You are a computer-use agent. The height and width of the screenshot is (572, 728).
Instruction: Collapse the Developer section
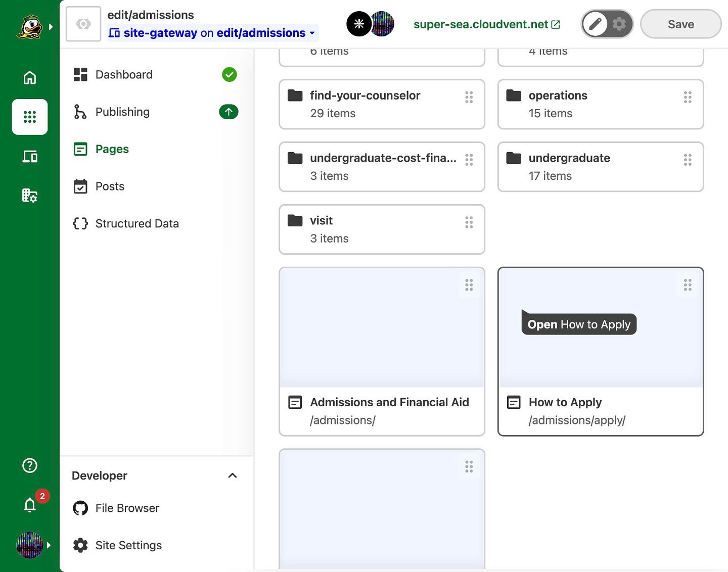click(x=233, y=475)
